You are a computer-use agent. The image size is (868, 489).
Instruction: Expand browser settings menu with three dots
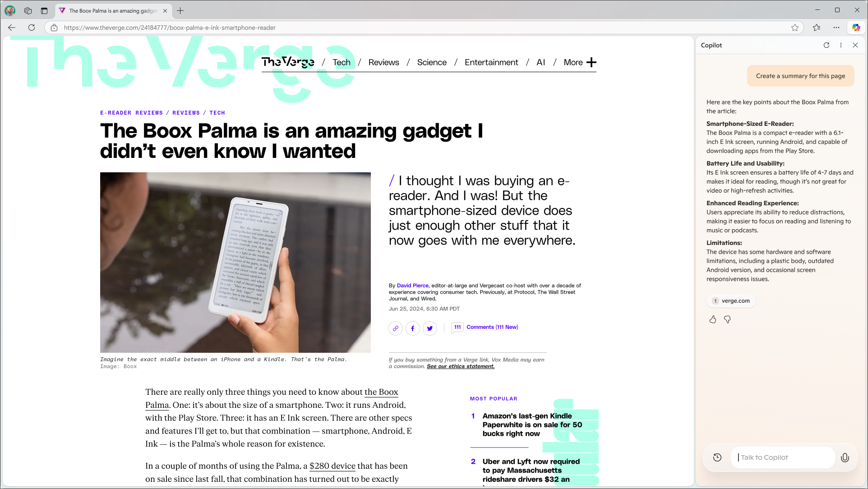[837, 28]
